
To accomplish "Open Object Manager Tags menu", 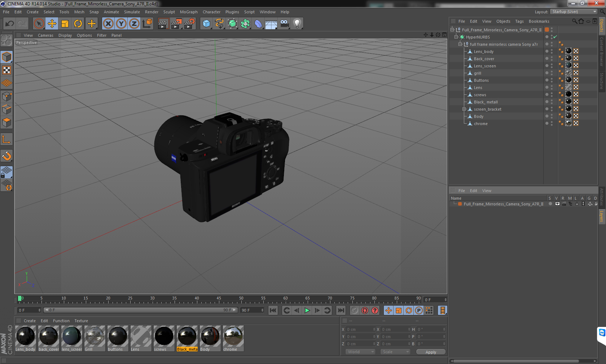I will 519,21.
